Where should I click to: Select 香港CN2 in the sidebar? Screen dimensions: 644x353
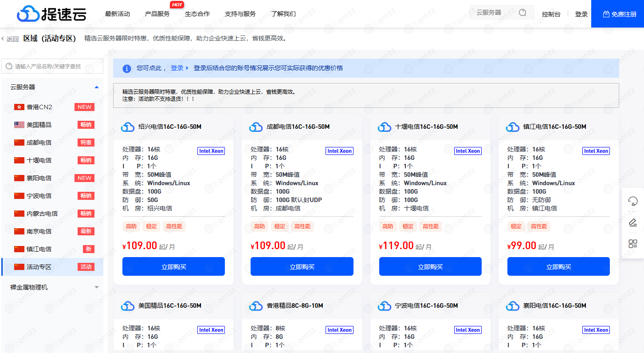click(x=52, y=107)
